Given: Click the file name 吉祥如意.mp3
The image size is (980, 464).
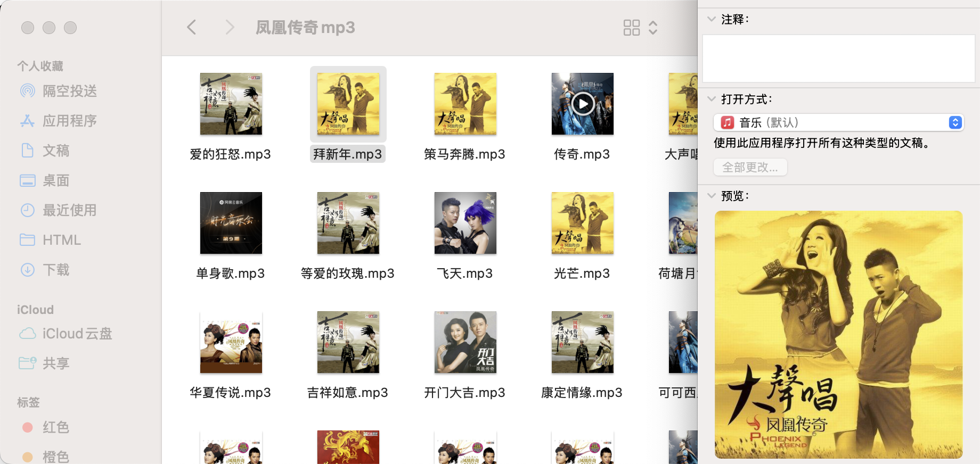Looking at the screenshot, I should (348, 393).
